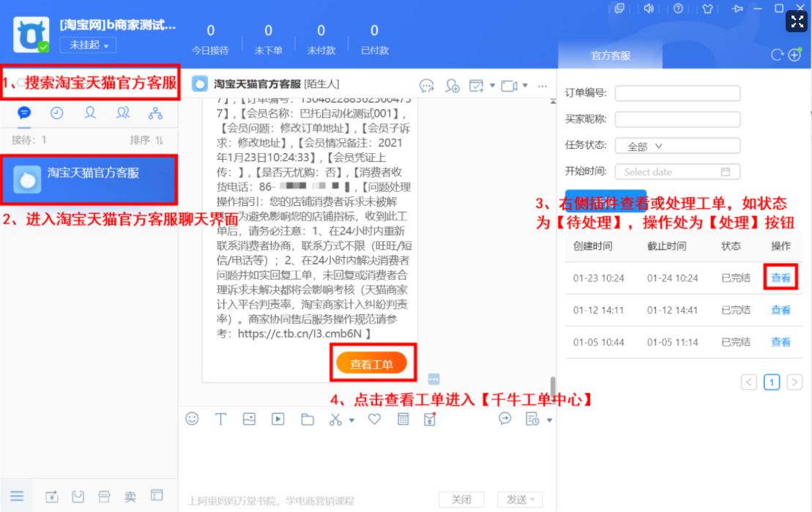Image resolution: width=812 pixels, height=512 pixels.
Task: Expand the message history dropdown arrow
Action: (549, 420)
